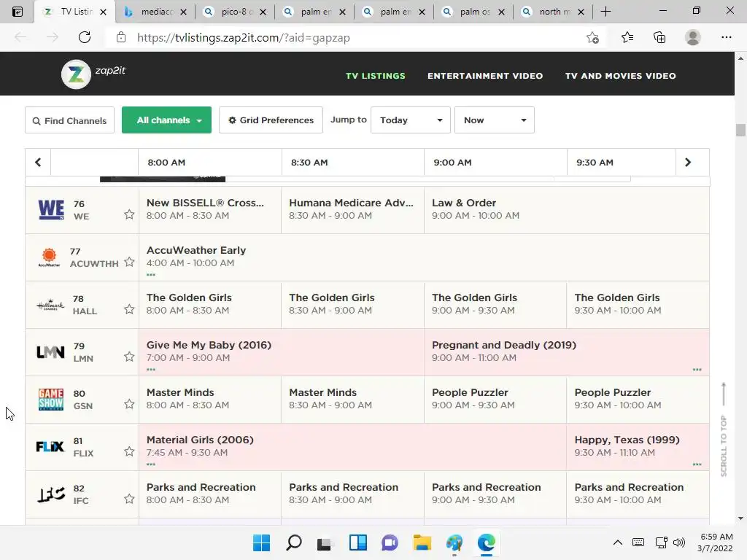Viewport: 747px width, 560px height.
Task: Close the TV Listings browser tab
Action: click(104, 12)
